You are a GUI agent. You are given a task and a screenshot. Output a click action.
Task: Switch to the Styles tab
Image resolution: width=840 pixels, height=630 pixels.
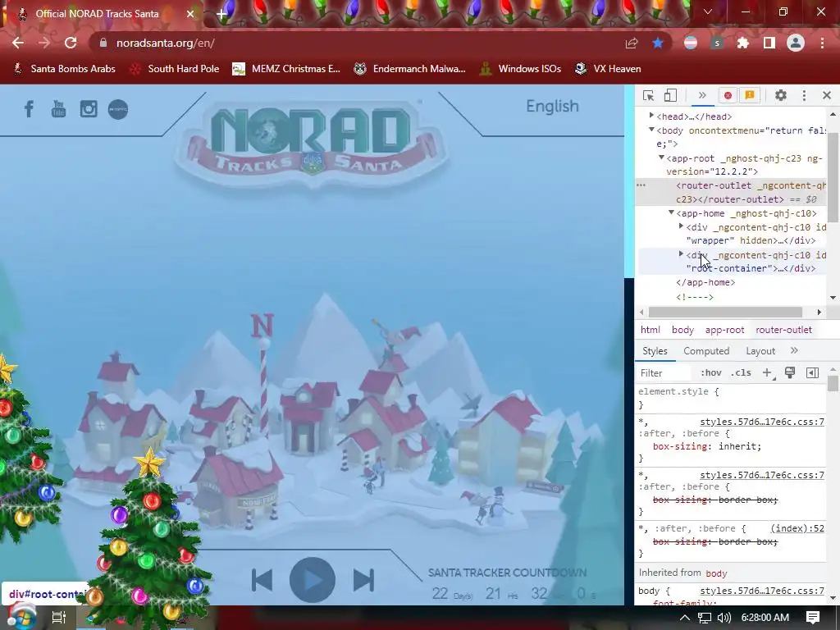[x=655, y=351]
